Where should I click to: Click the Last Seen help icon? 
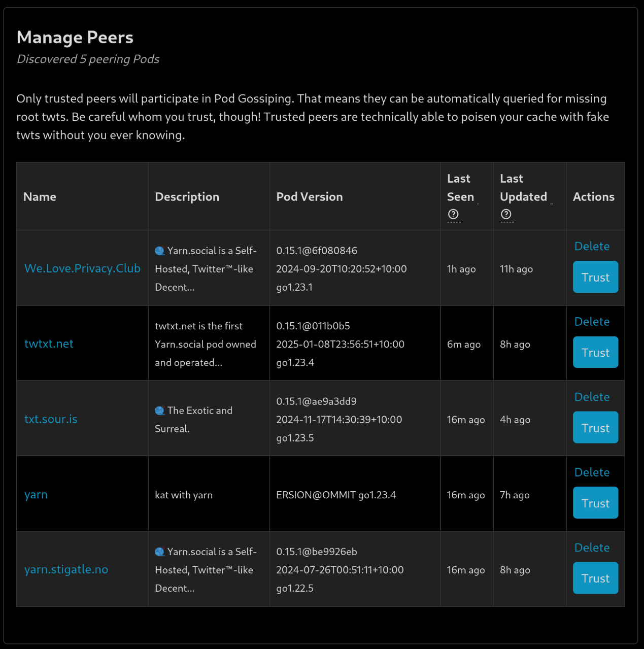[x=453, y=214]
